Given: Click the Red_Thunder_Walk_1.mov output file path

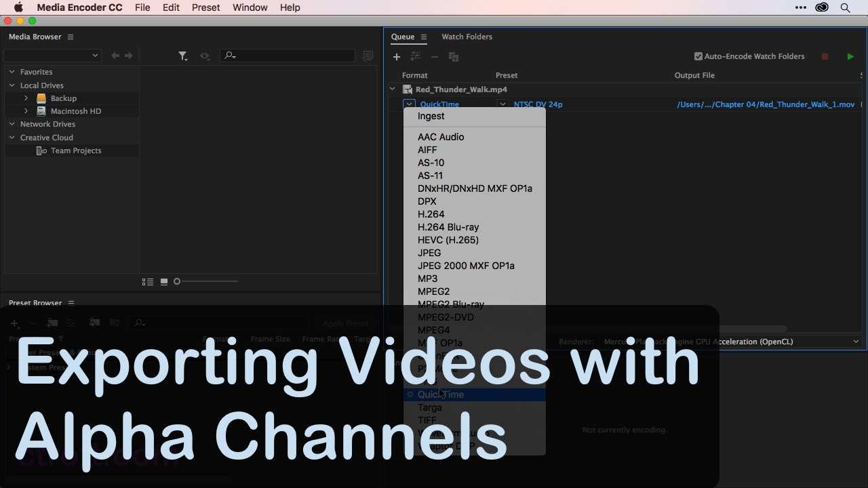Looking at the screenshot, I should click(766, 104).
